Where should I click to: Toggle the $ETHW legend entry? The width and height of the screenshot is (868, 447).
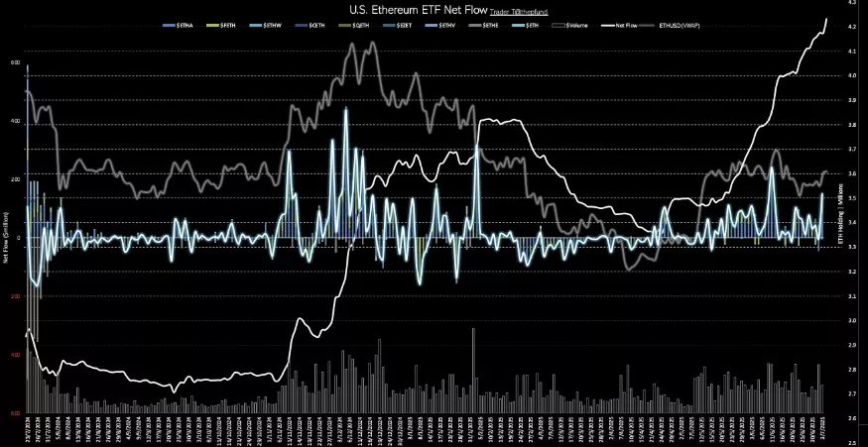tap(265, 26)
